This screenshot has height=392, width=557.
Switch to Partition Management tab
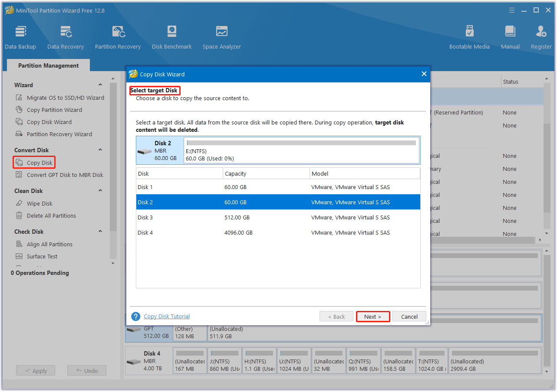coord(49,65)
